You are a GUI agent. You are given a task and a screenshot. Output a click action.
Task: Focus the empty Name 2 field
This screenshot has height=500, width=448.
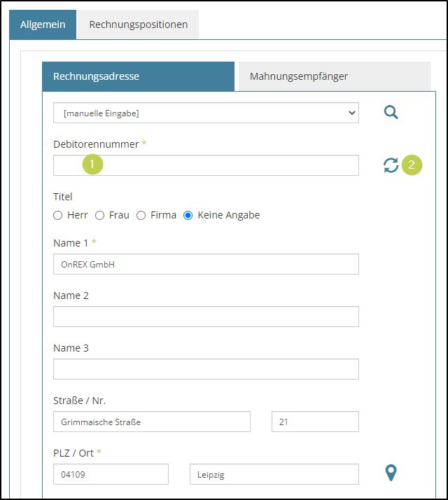pyautogui.click(x=206, y=317)
